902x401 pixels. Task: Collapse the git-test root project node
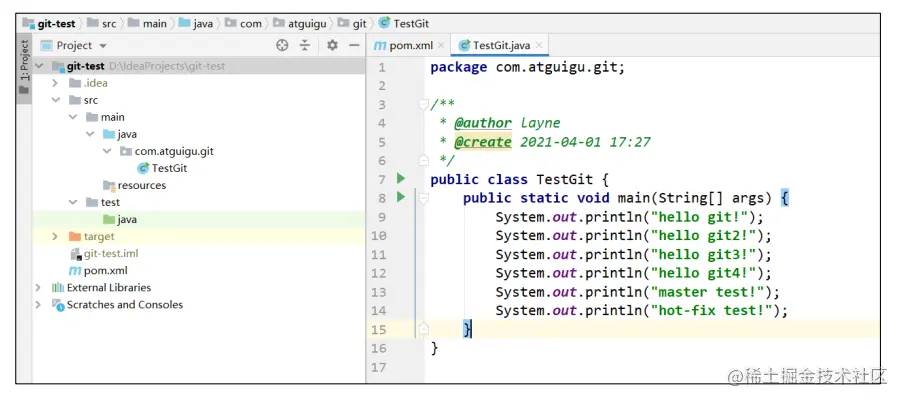[39, 66]
